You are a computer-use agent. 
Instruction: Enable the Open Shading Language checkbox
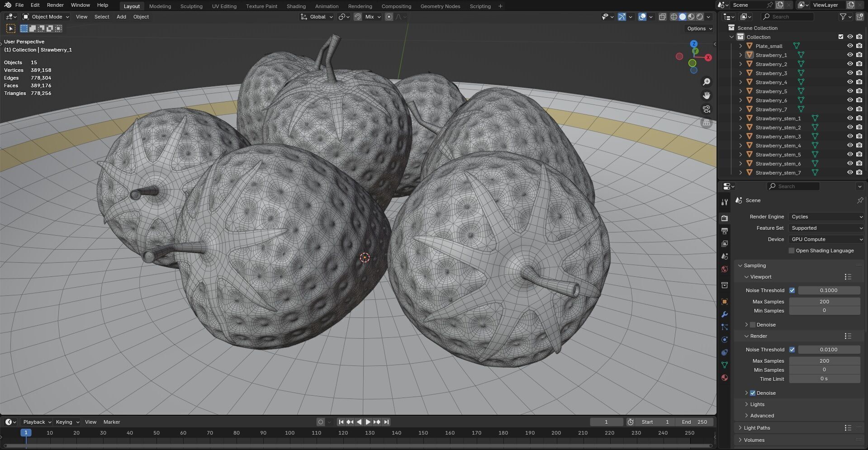pyautogui.click(x=792, y=251)
